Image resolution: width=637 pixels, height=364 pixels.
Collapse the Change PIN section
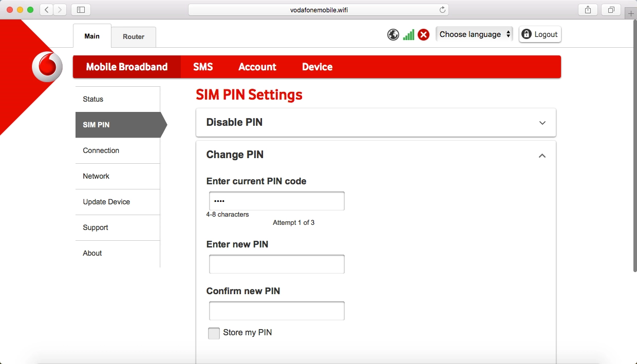[542, 156]
